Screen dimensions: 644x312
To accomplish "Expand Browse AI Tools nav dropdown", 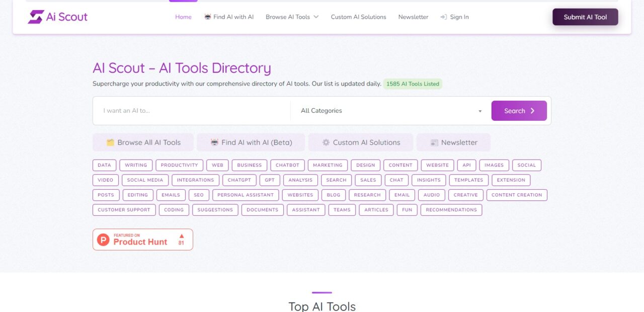I will coord(292,17).
